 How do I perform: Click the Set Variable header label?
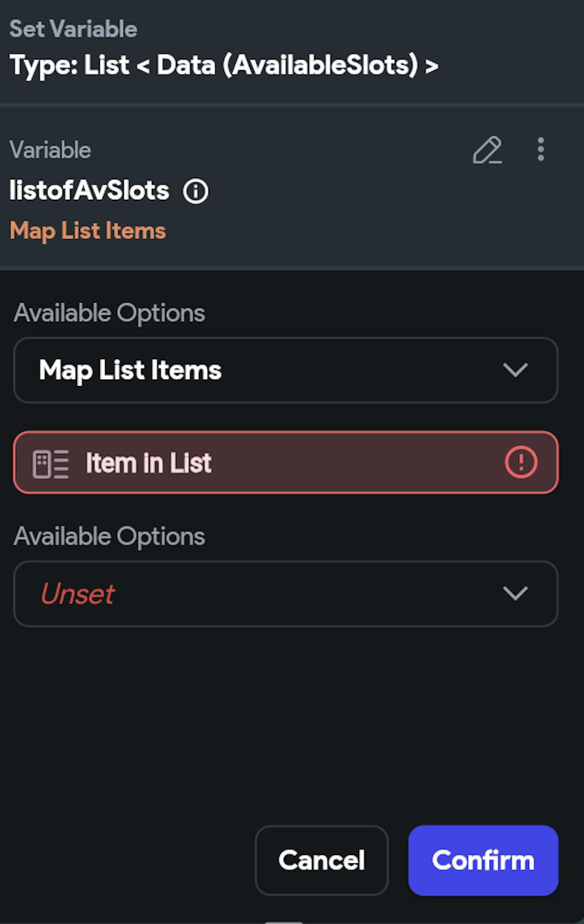click(x=74, y=29)
